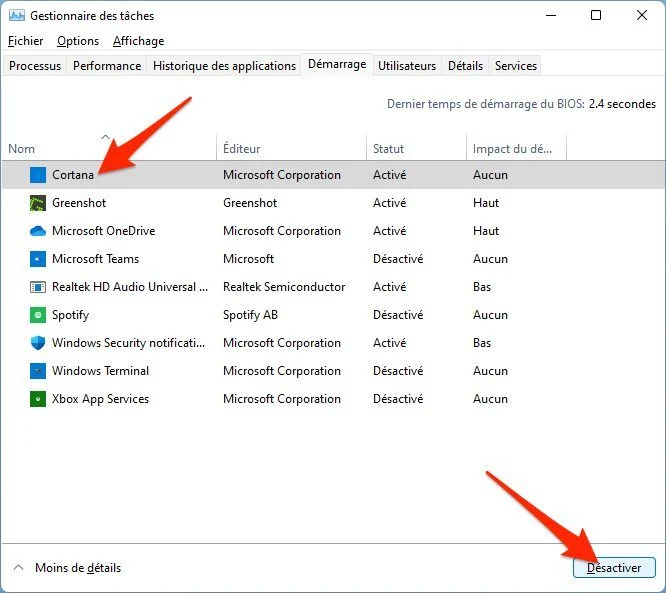Click the Désactiver button
Screen dimensions: 666x593
pyautogui.click(x=614, y=568)
